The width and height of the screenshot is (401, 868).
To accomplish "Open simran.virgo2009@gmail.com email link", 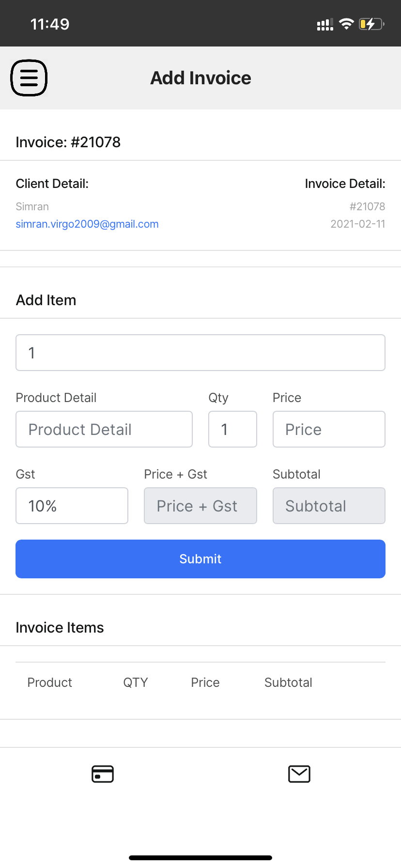I will pos(87,224).
